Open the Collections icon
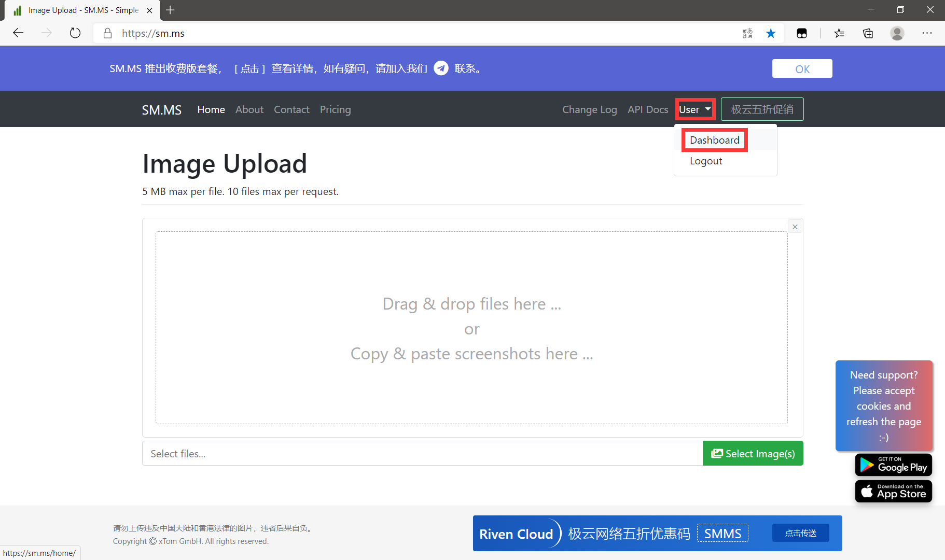This screenshot has width=945, height=560. click(868, 33)
